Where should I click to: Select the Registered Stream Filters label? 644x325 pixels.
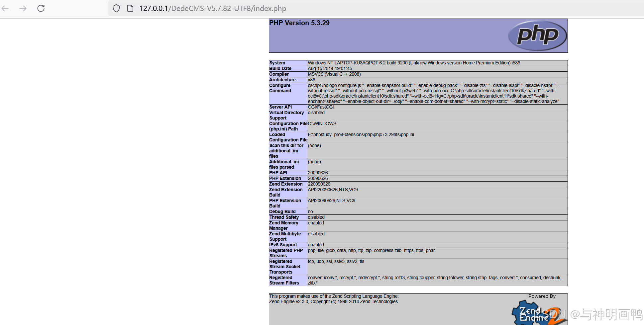(x=284, y=280)
